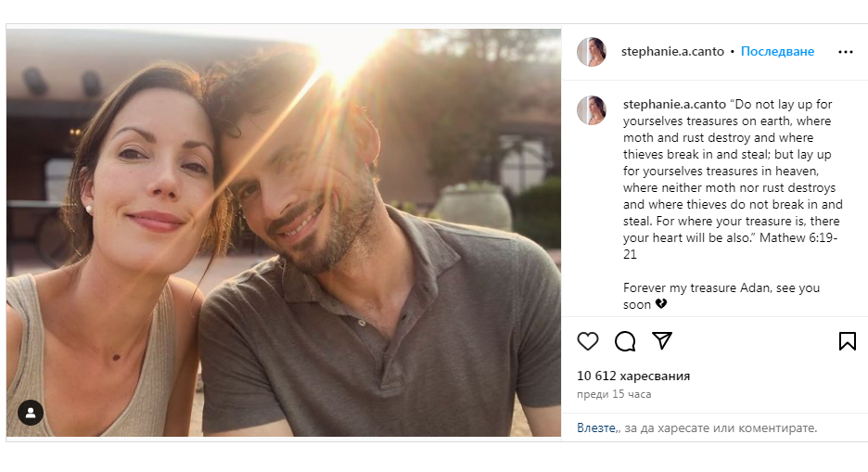The width and height of the screenshot is (868, 472).
Task: Click the separator dot before Последване
Action: (733, 52)
